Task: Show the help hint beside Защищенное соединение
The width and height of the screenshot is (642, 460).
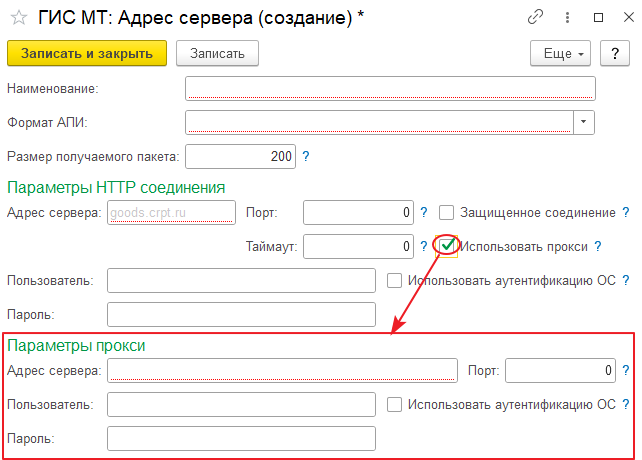Action: pos(625,212)
